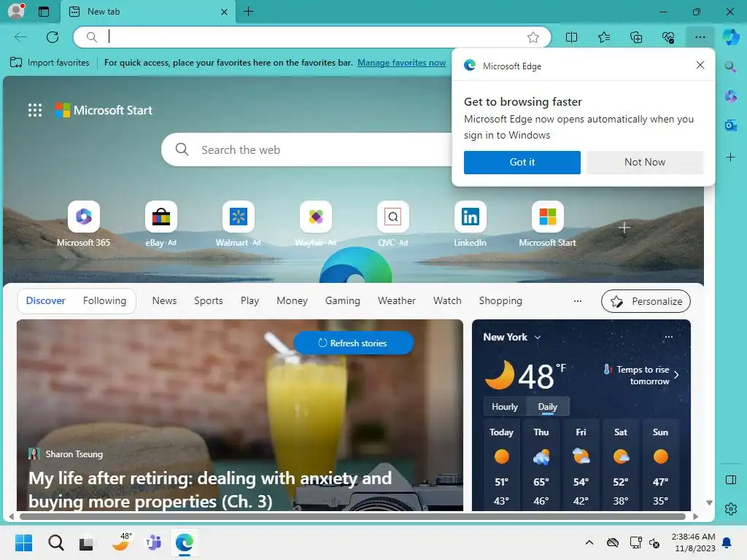This screenshot has width=747, height=560.
Task: Open the eBay quick link
Action: 161,224
